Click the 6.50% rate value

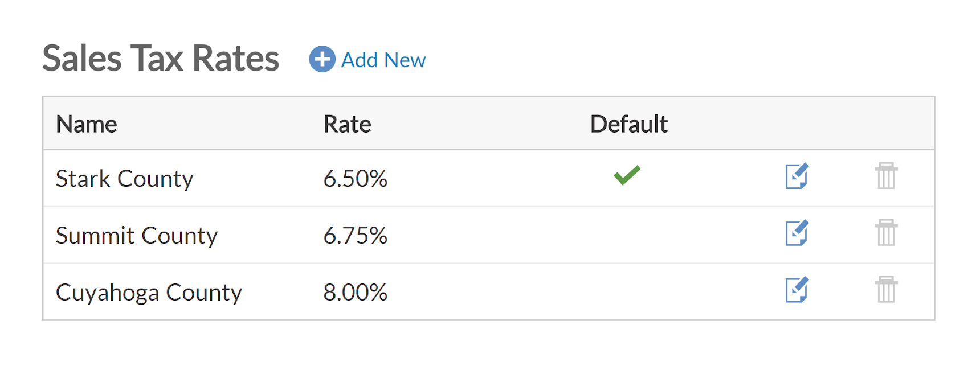(x=356, y=179)
